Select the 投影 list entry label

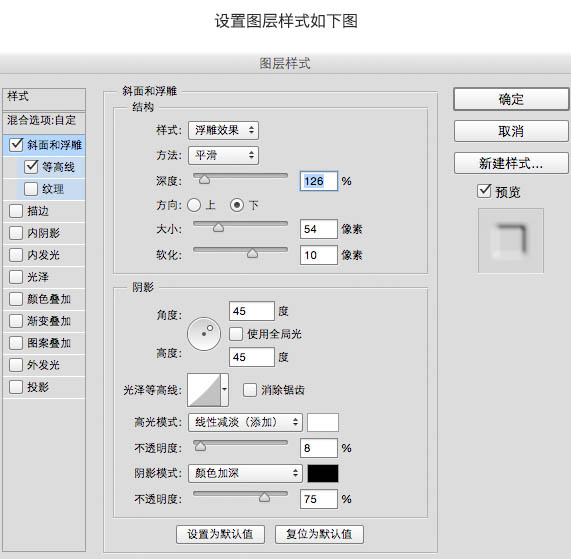[x=38, y=387]
